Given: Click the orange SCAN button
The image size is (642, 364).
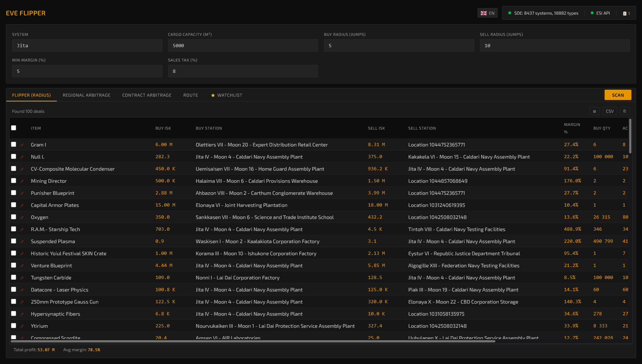Looking at the screenshot, I should click(618, 95).
